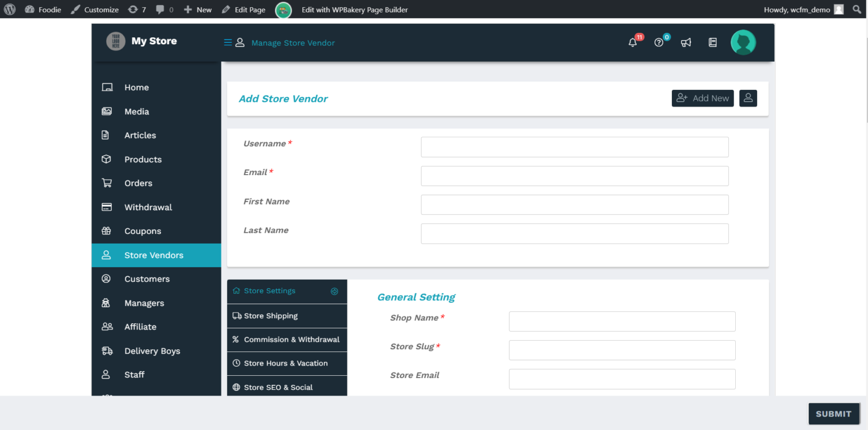868x430 pixels.
Task: Click the Last Name input field
Action: (x=575, y=233)
